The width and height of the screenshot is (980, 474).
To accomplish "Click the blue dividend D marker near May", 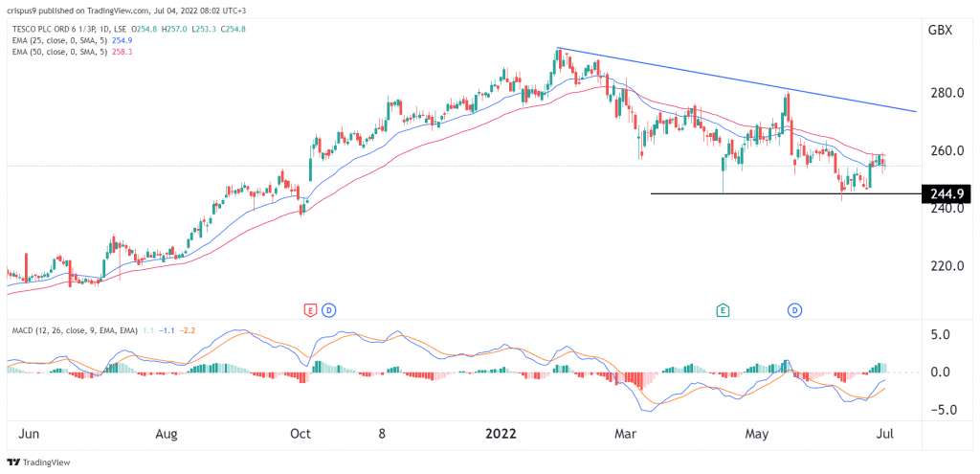I will click(x=795, y=310).
